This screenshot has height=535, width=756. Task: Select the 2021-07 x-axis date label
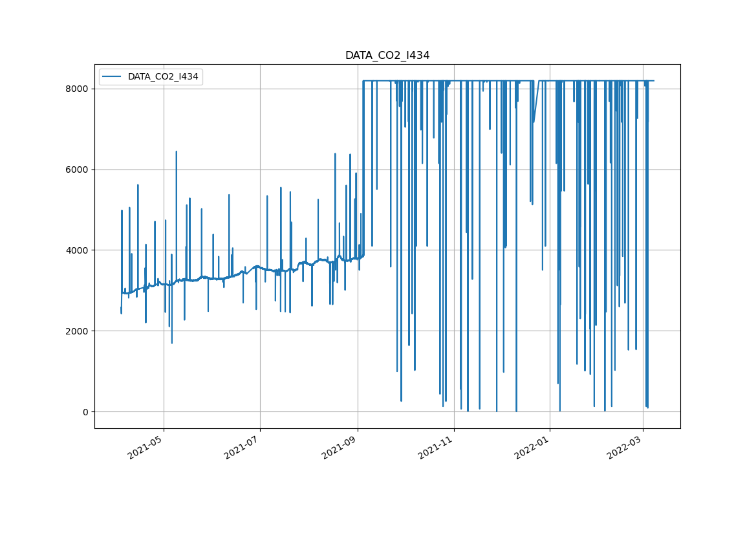(x=243, y=447)
